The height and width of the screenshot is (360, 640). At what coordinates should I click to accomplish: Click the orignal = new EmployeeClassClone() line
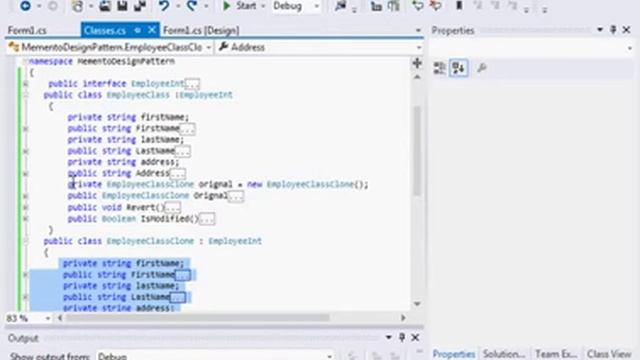[218, 184]
